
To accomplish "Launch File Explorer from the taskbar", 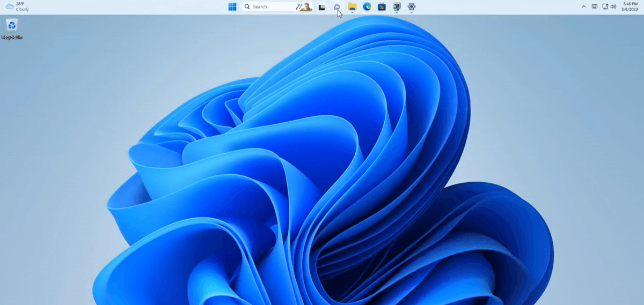I will click(352, 7).
